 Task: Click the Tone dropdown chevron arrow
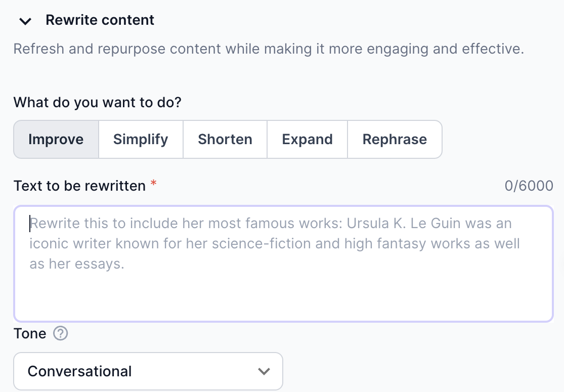264,371
